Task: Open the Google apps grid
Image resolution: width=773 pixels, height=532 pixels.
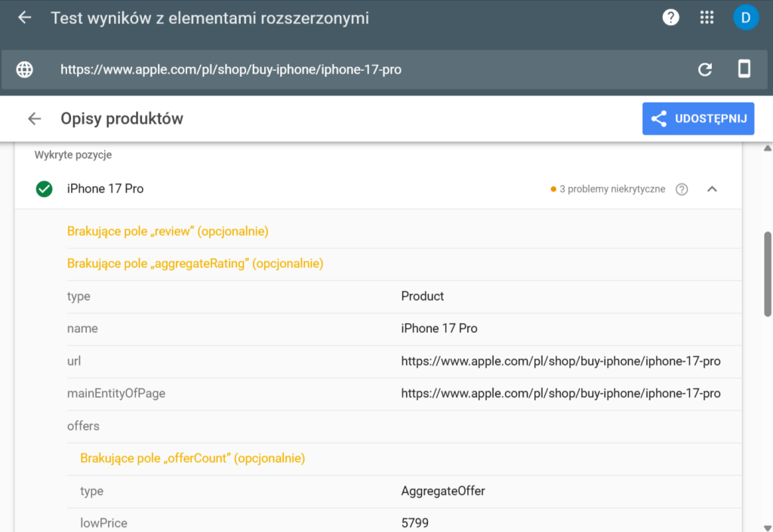Action: pyautogui.click(x=707, y=17)
